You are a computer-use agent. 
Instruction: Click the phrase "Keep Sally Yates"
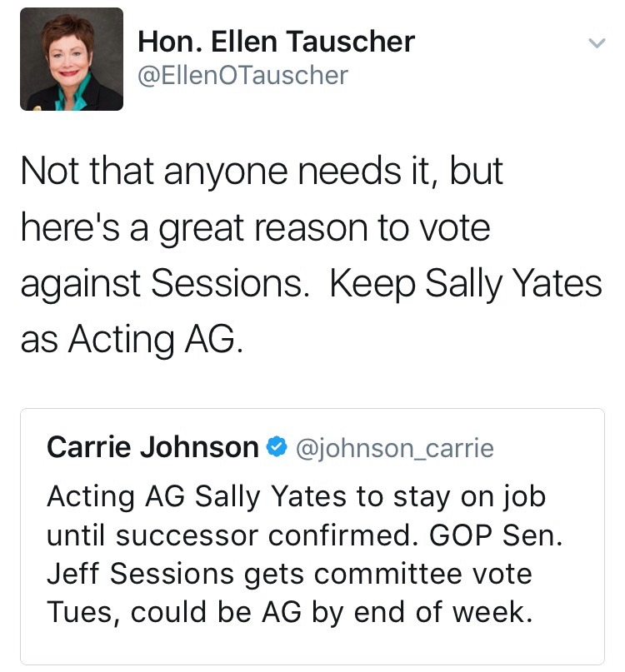coord(465,284)
